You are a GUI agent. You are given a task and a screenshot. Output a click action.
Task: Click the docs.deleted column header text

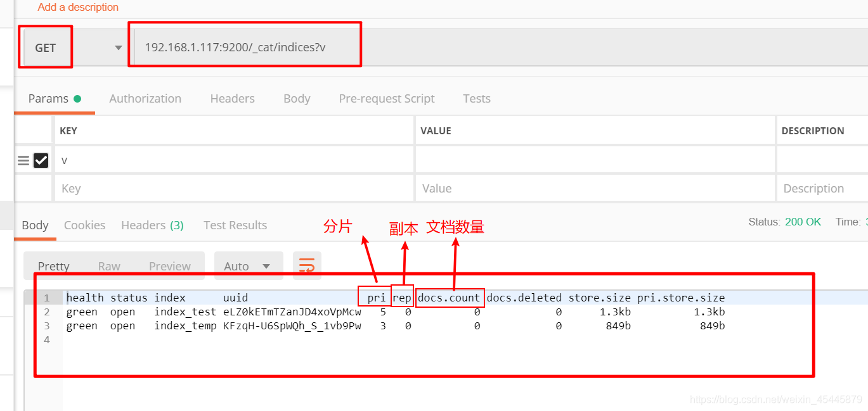524,298
